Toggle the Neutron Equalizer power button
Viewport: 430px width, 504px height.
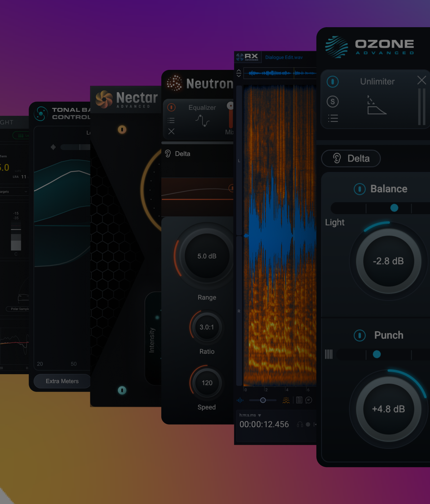coord(171,107)
